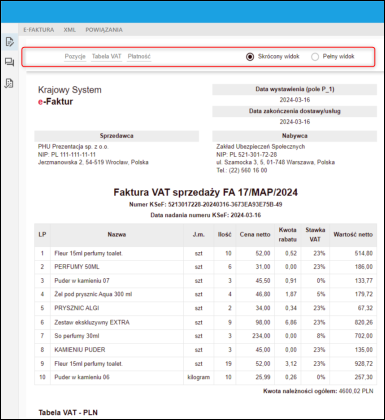Jump to the Pozycje section link
The width and height of the screenshot is (385, 420).
(75, 56)
